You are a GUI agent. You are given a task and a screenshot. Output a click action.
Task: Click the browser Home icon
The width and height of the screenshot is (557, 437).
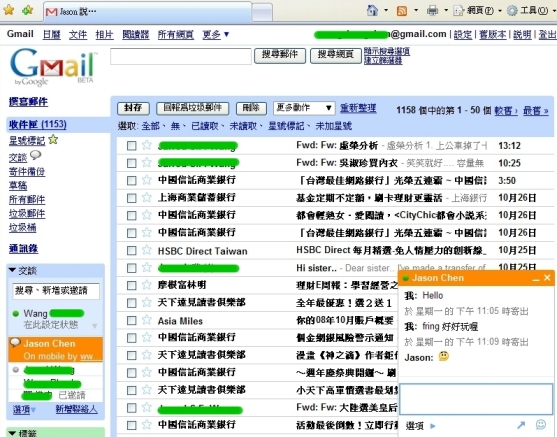(372, 10)
